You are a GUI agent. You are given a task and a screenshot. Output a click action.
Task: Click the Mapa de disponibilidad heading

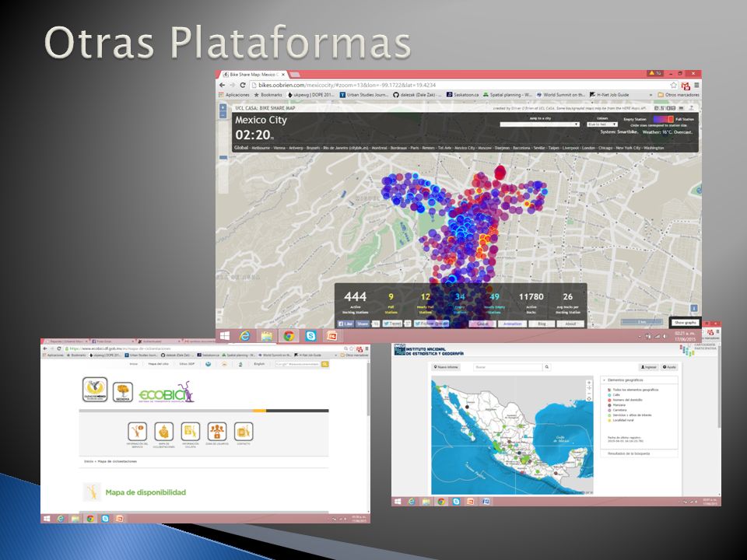point(146,492)
